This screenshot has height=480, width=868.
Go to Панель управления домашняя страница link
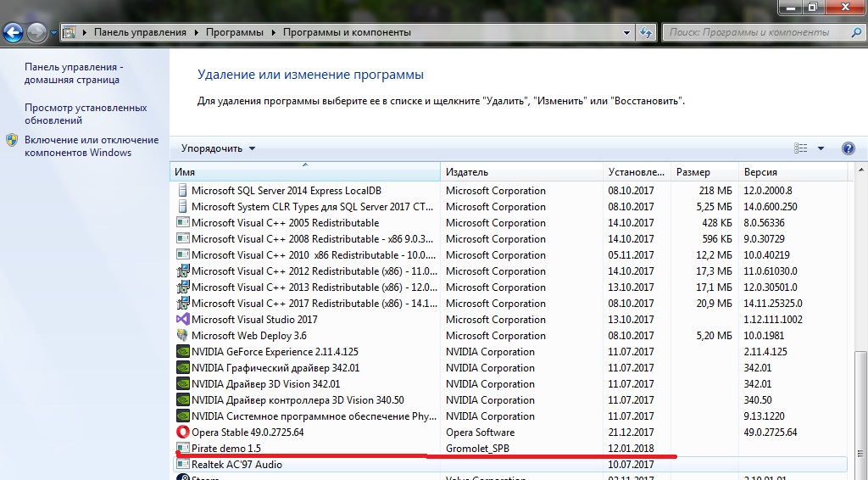click(72, 73)
